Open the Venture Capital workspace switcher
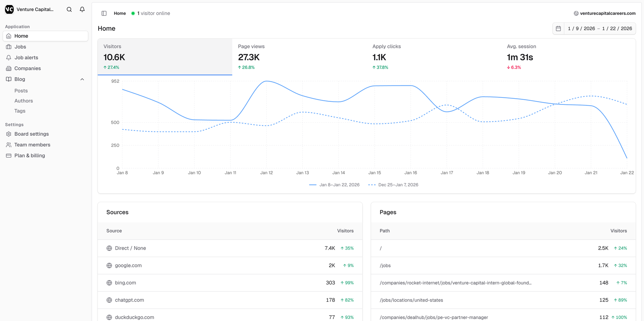 pyautogui.click(x=35, y=9)
